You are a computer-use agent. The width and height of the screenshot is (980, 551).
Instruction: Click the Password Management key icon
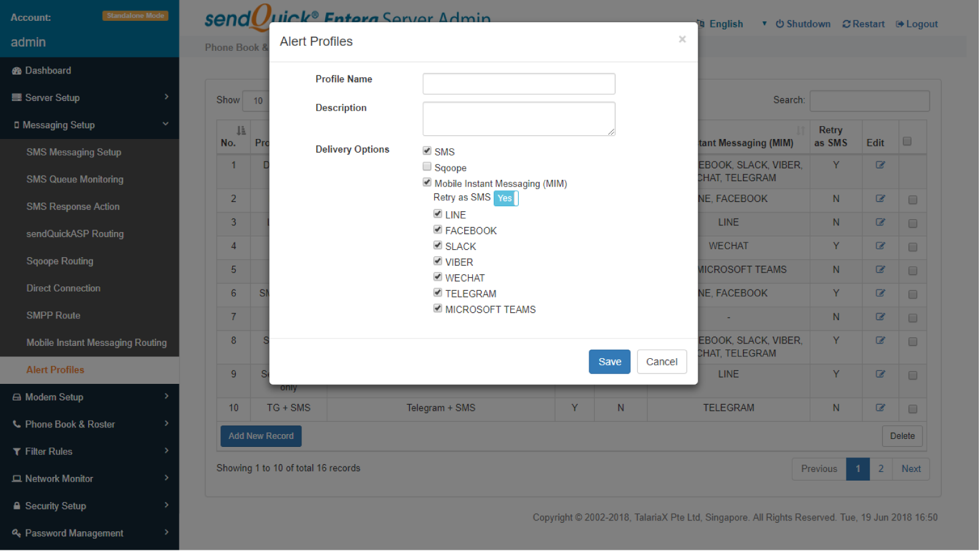(17, 533)
